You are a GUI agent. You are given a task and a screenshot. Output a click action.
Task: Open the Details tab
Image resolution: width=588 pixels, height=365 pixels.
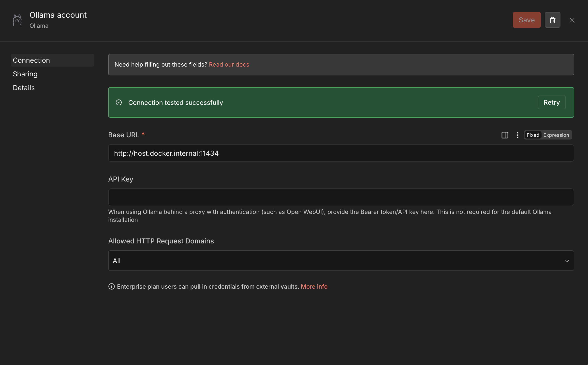coord(24,88)
